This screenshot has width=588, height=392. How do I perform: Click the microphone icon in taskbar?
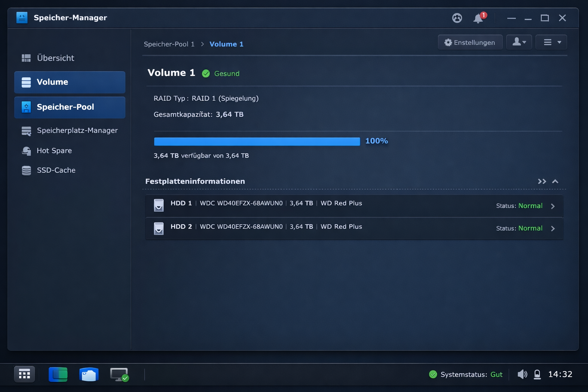point(537,374)
